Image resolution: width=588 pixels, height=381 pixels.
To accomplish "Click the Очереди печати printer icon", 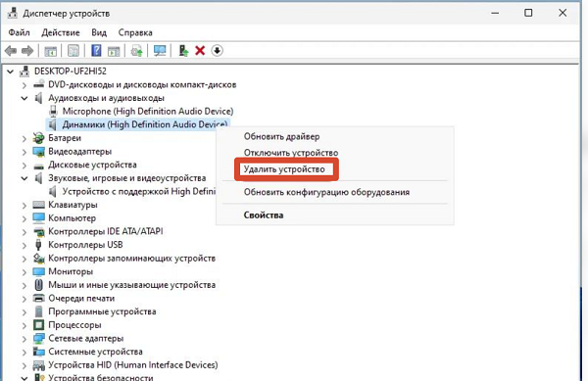I will click(x=38, y=298).
